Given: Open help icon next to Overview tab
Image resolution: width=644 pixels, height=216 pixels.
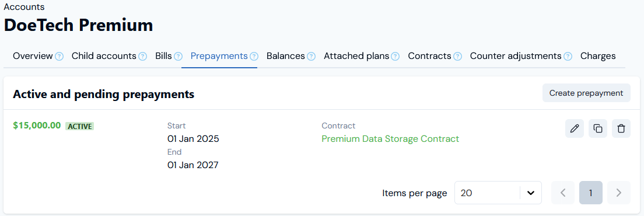Looking at the screenshot, I should 59,56.
